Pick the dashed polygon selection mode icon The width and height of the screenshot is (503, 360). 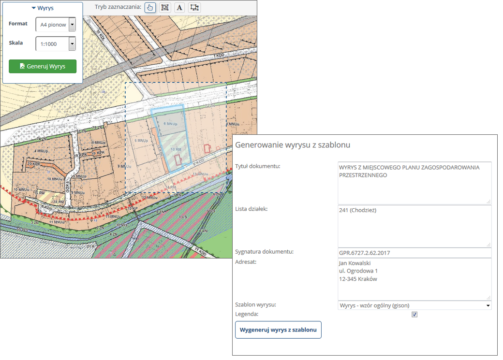(194, 7)
